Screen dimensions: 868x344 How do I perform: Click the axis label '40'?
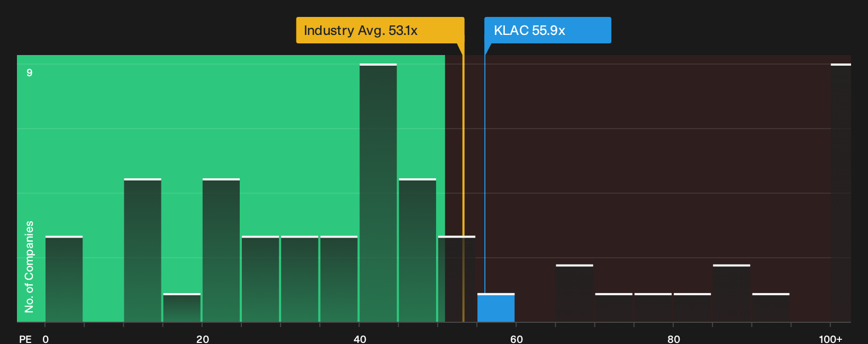pyautogui.click(x=360, y=339)
